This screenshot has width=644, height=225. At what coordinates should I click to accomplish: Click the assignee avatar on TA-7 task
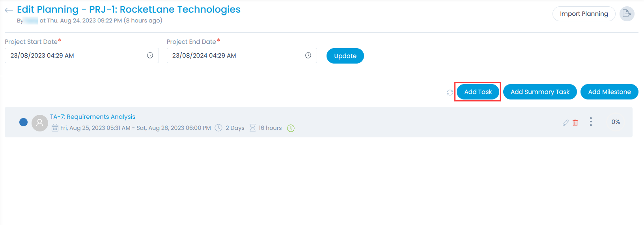point(39,123)
